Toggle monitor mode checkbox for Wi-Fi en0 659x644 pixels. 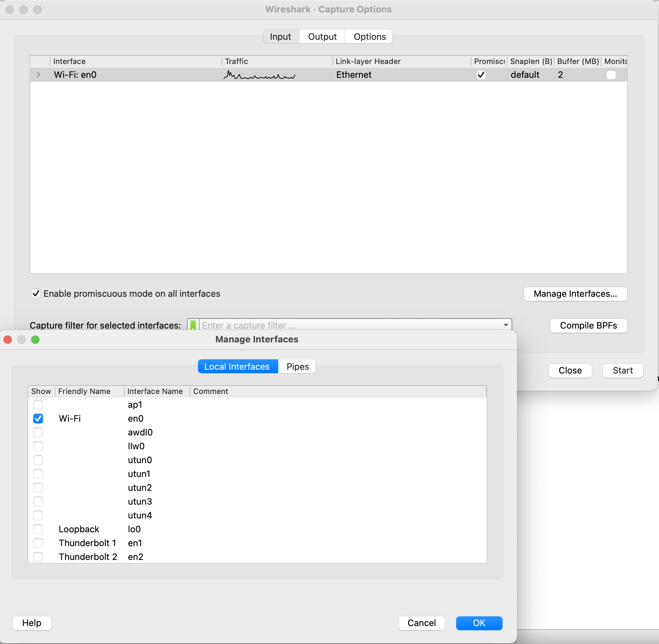click(x=611, y=75)
